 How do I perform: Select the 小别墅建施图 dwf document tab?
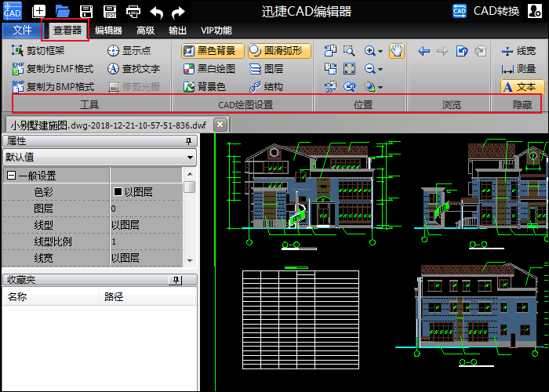(x=108, y=125)
